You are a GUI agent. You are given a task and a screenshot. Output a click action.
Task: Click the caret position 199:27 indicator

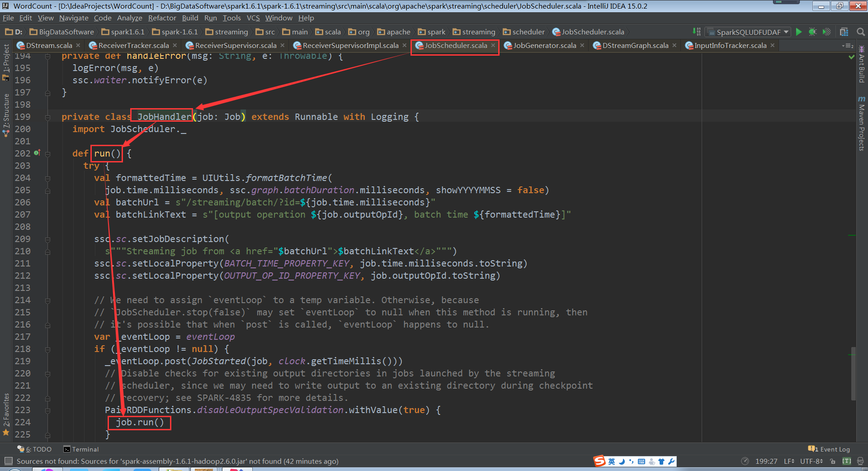tap(766, 461)
